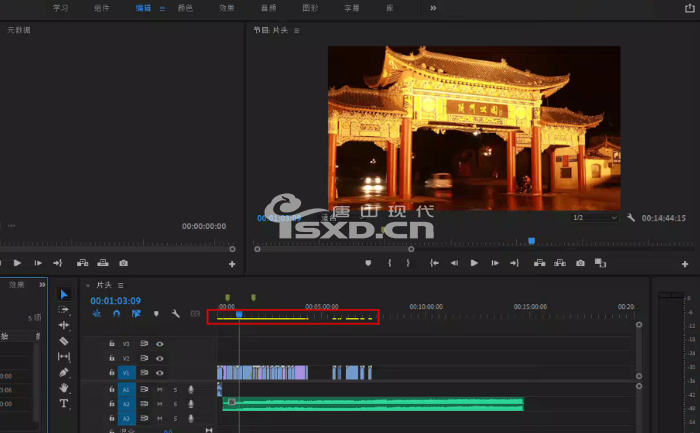Screen dimensions: 700x433
Task: Click Export Frame camera in Source Monitor
Action: (x=124, y=263)
